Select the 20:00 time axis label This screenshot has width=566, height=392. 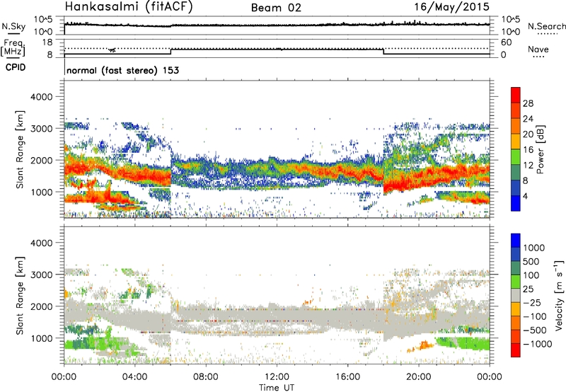point(419,377)
